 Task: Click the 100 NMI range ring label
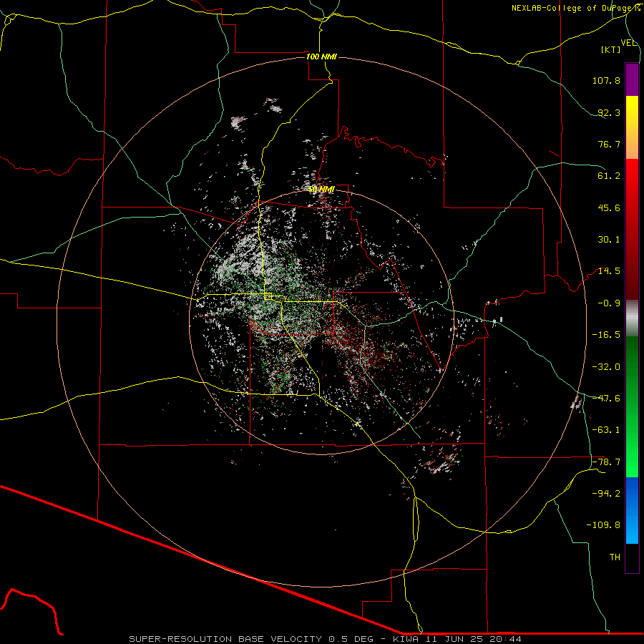click(321, 57)
